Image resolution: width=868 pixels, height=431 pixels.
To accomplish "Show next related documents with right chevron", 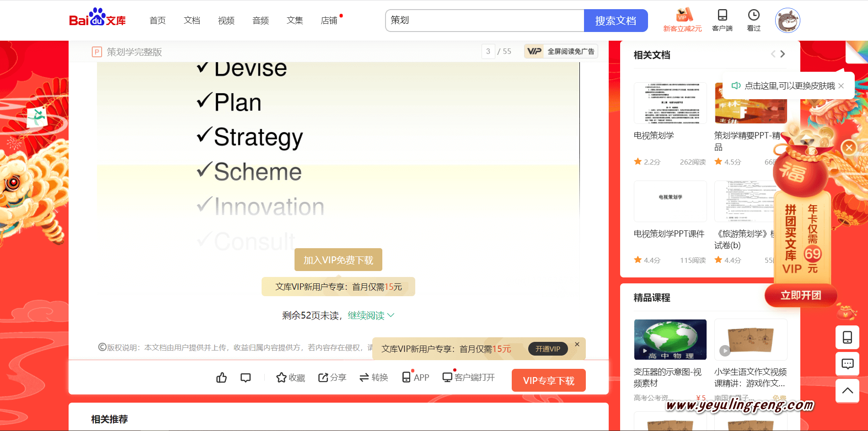I will click(782, 54).
